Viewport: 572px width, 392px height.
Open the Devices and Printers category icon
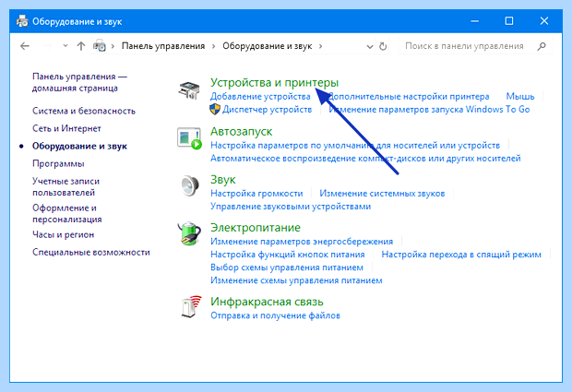(189, 90)
